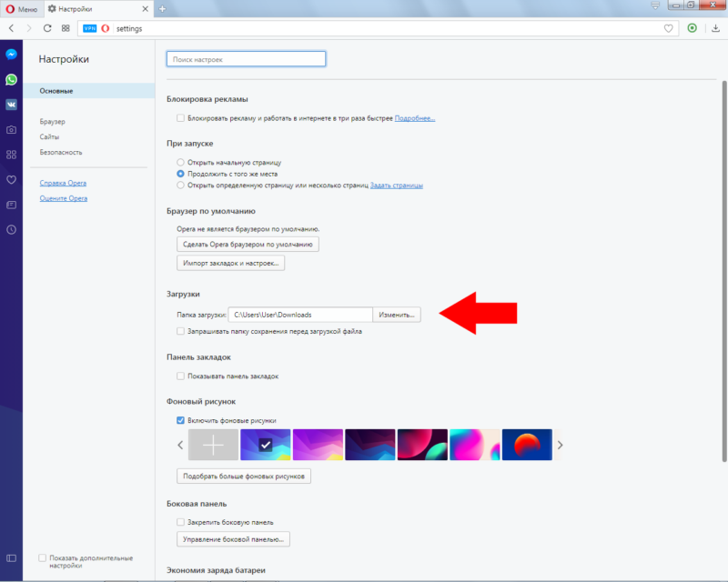The width and height of the screenshot is (728, 582).
Task: Select the dark purple-teal wallpaper thumbnail
Action: point(370,445)
